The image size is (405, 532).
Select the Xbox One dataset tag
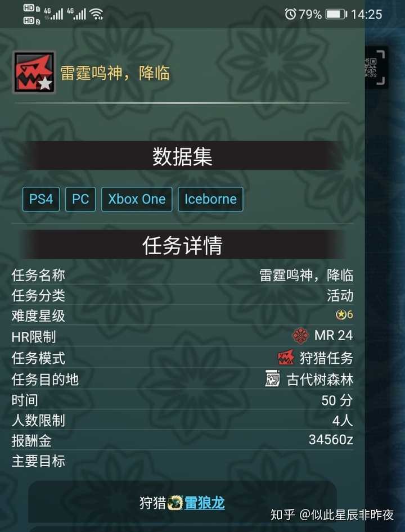click(137, 199)
